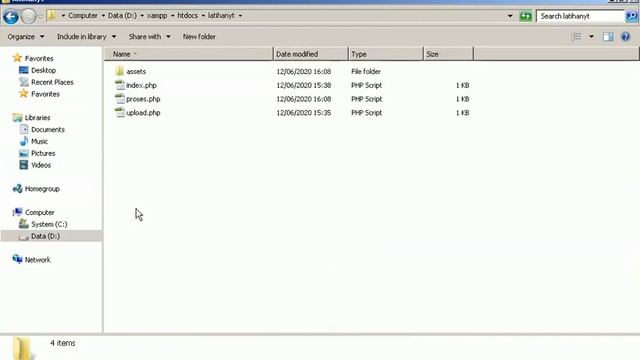Click the File folder type of assets

coord(366,71)
